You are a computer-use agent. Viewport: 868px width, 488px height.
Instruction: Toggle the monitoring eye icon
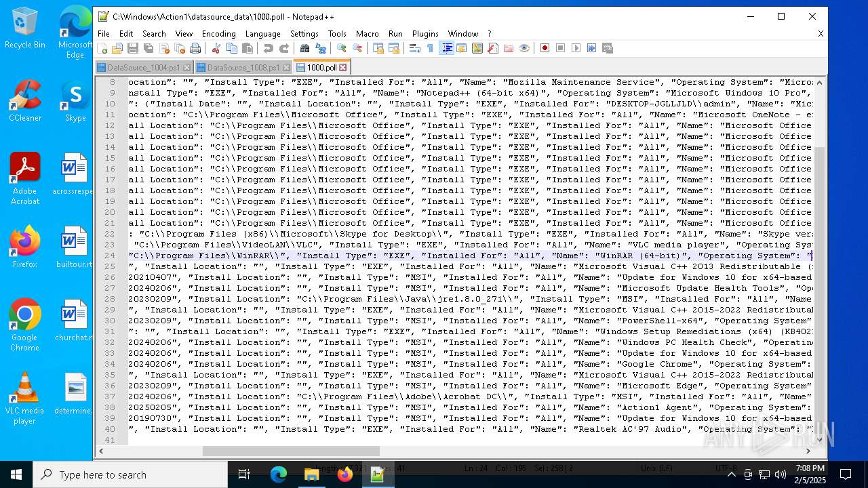(524, 48)
